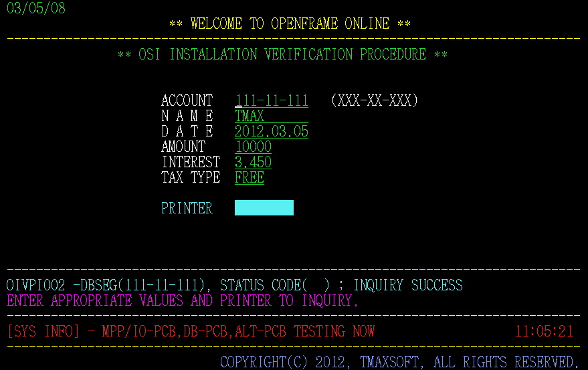Click the 11:05:21 clock display
Screen dimensions: 588x370
point(545,332)
